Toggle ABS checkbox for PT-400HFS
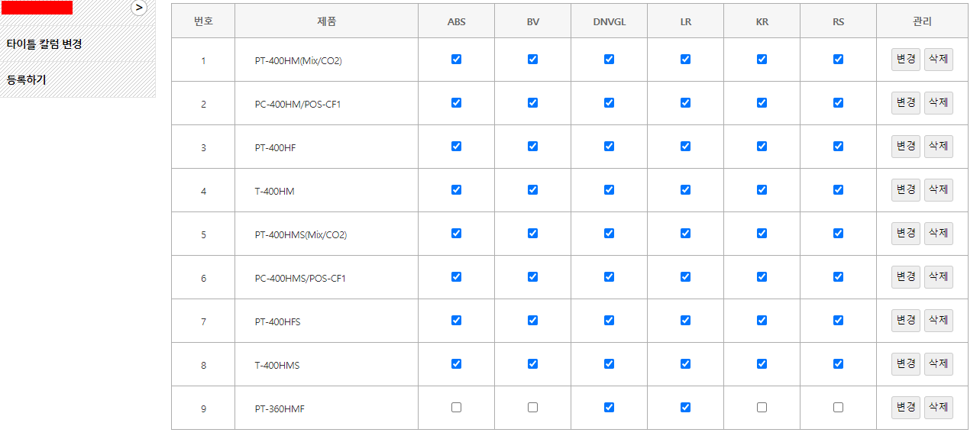Screen dimensions: 980x439 pos(456,320)
